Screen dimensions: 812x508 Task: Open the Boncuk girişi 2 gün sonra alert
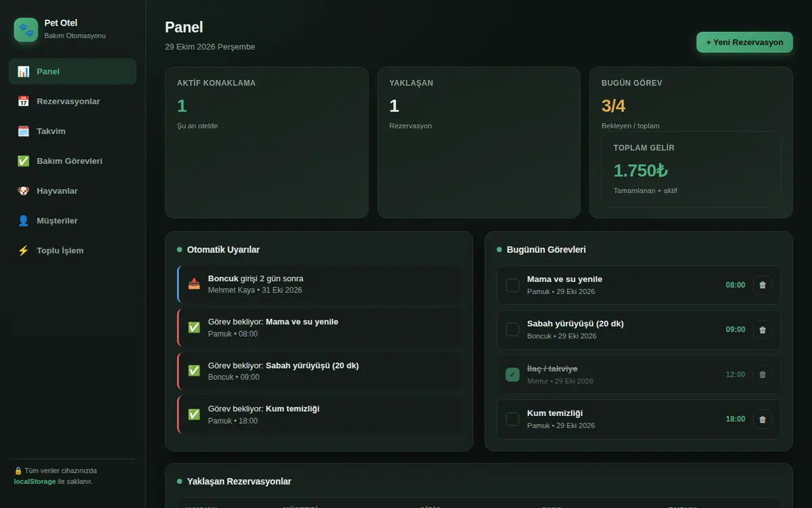tap(319, 284)
